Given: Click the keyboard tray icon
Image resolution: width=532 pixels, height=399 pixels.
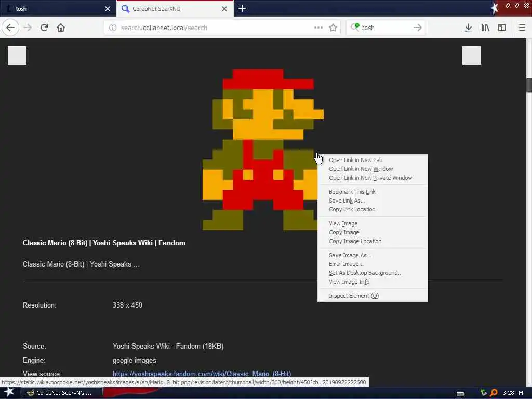Looking at the screenshot, I should click(x=460, y=393).
